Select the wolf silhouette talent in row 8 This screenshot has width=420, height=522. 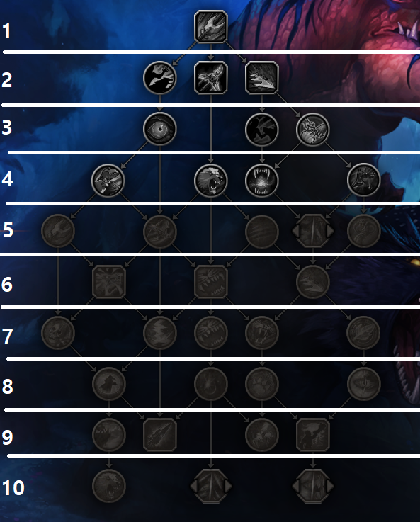109,384
